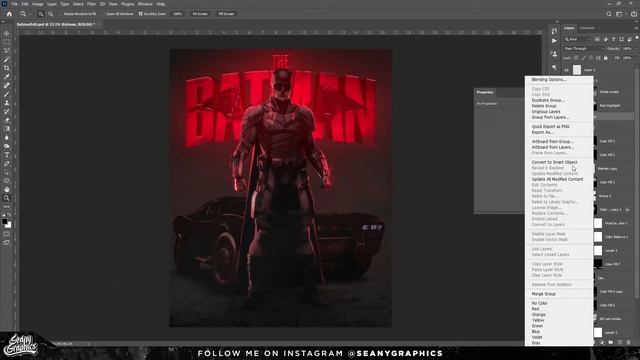Image resolution: width=640 pixels, height=360 pixels.
Task: Click the 100% zoom button
Action: coord(178,14)
